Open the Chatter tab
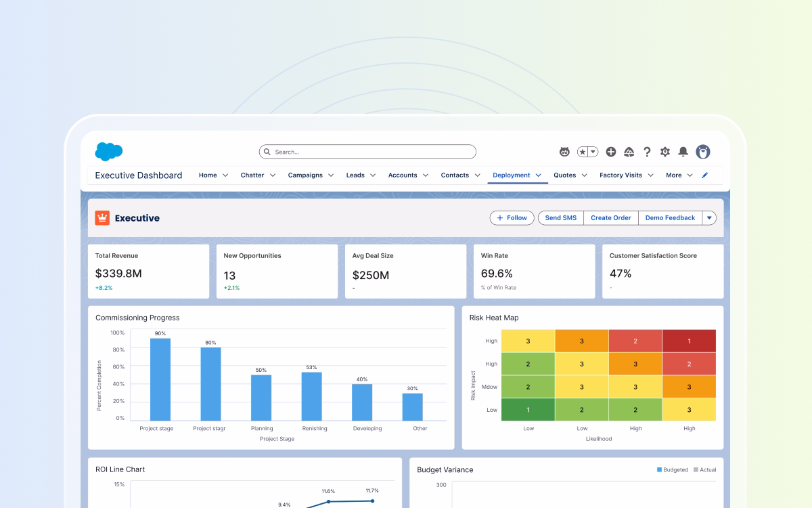 [x=252, y=175]
